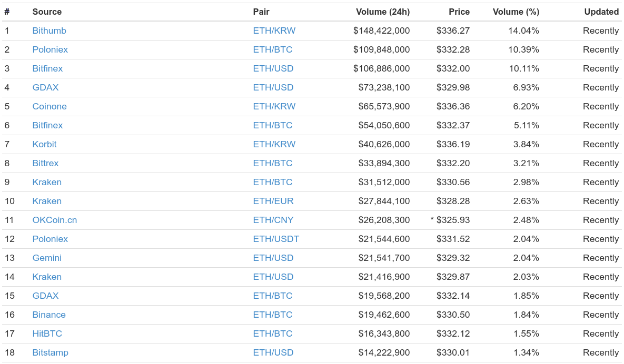Viewport: 624px width, 364px height.
Task: Open the Coinone exchange link
Action: pyautogui.click(x=49, y=106)
